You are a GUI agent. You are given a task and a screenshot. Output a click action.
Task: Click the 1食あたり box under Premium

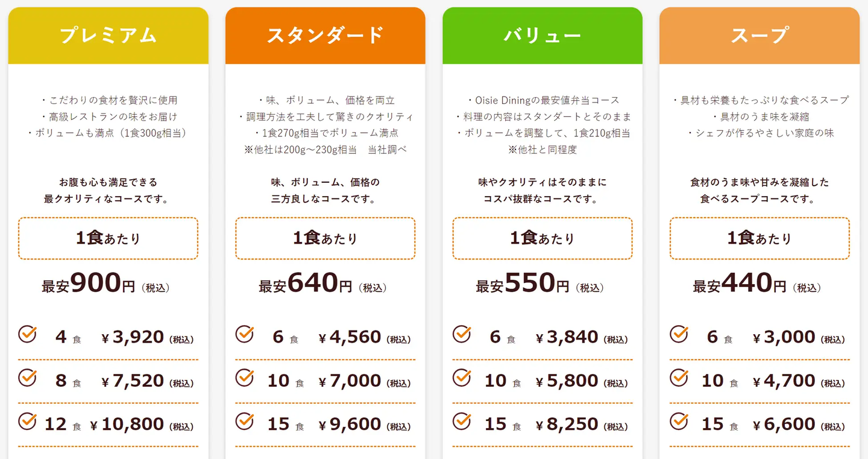(x=108, y=238)
